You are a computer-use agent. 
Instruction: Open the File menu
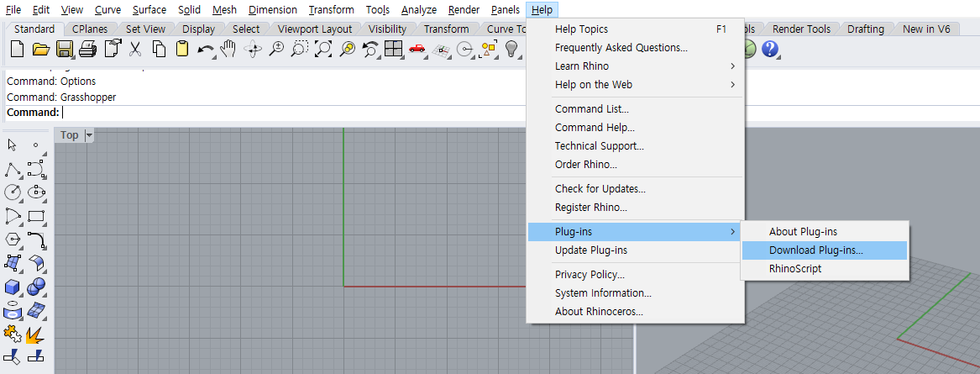tap(13, 9)
